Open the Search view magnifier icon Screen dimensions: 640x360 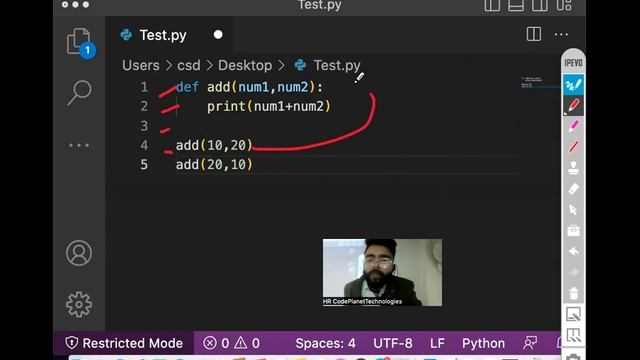79,93
